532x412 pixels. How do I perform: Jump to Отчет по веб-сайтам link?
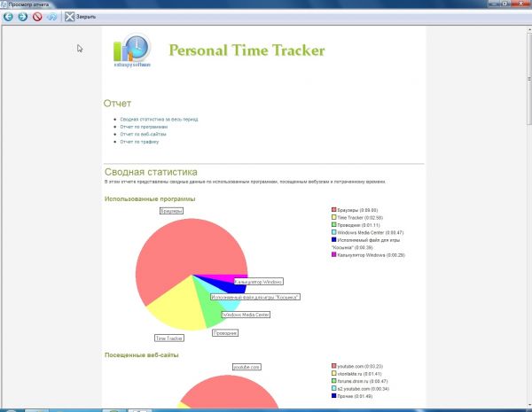[x=143, y=135]
